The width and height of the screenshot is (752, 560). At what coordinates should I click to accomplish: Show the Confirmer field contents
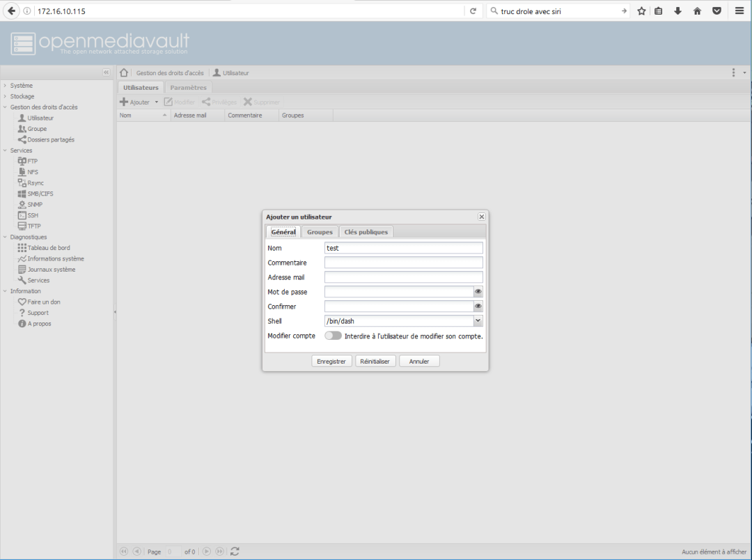pos(478,306)
